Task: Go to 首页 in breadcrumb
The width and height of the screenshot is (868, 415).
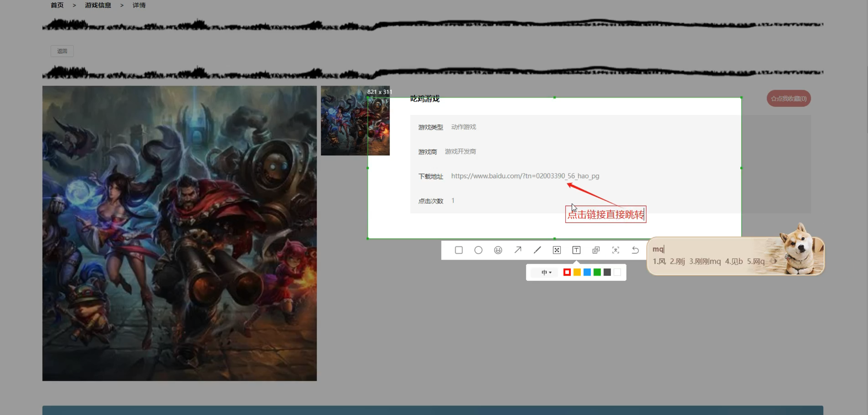Action: [57, 5]
